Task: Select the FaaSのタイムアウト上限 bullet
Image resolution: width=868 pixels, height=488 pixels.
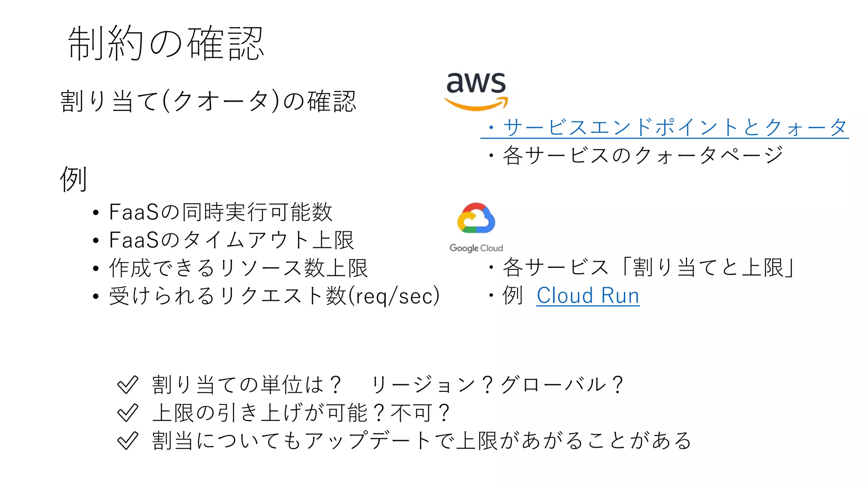Action: (x=231, y=240)
